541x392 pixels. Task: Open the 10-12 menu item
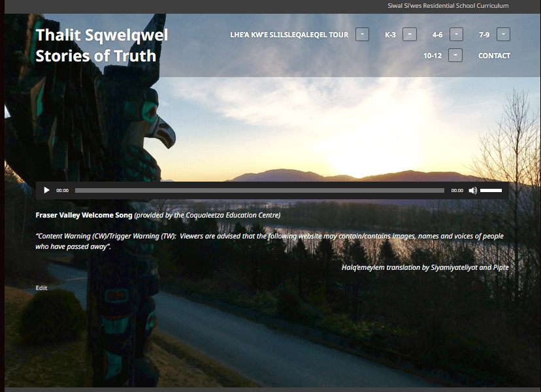(x=433, y=56)
